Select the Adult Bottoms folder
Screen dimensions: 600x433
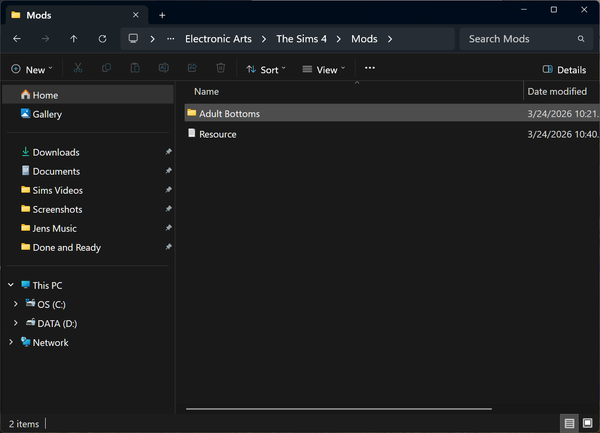tap(229, 114)
